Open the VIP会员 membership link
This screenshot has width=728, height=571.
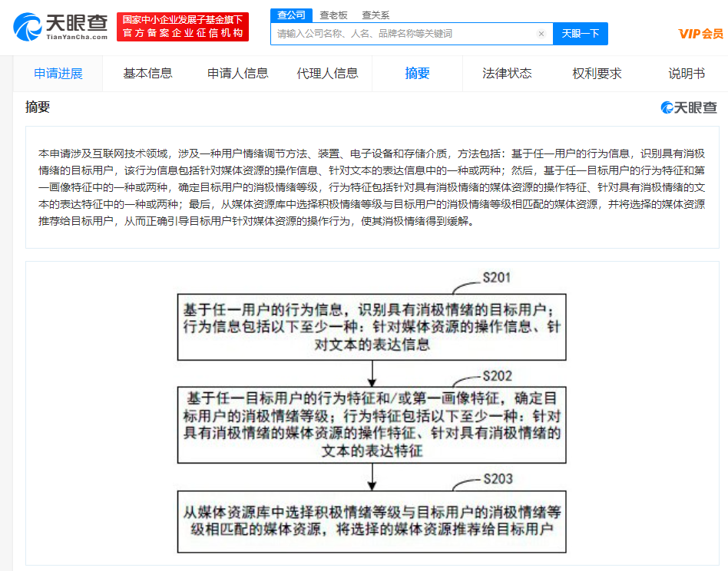pos(700,34)
